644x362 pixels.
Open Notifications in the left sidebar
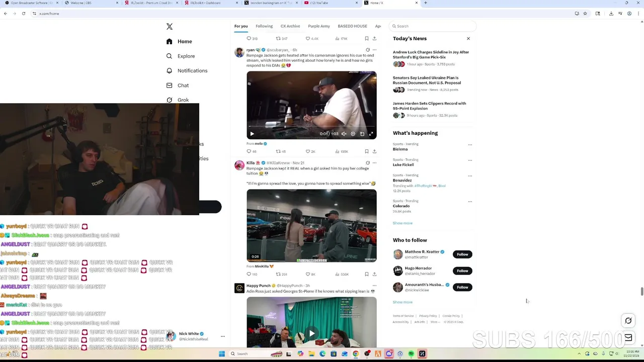pyautogui.click(x=187, y=70)
